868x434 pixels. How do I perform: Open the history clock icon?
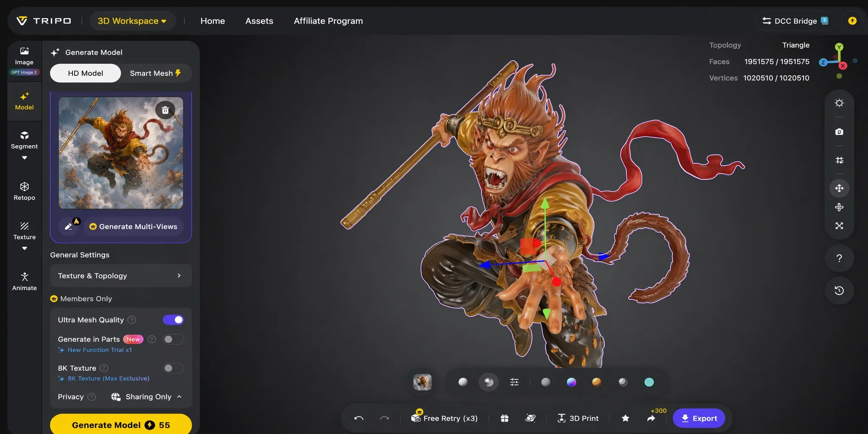[x=839, y=290]
